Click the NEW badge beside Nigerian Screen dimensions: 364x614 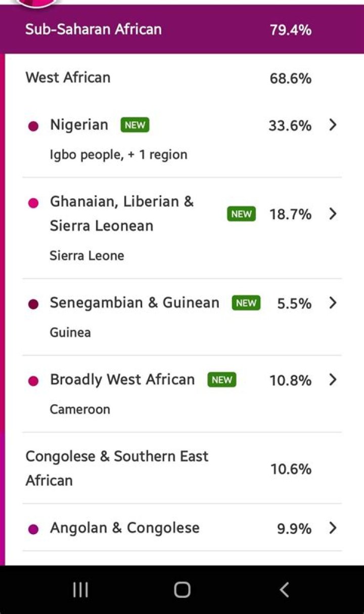[x=135, y=125]
